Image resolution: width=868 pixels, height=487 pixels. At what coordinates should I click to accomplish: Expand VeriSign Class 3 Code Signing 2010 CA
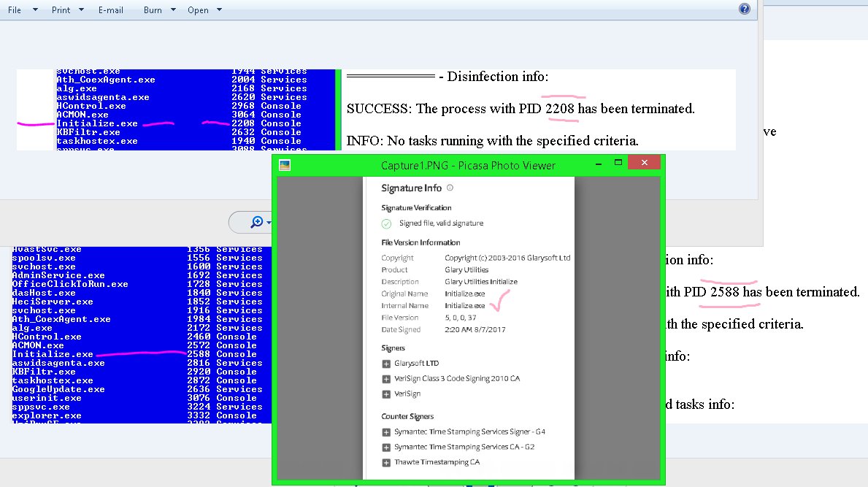pos(386,379)
